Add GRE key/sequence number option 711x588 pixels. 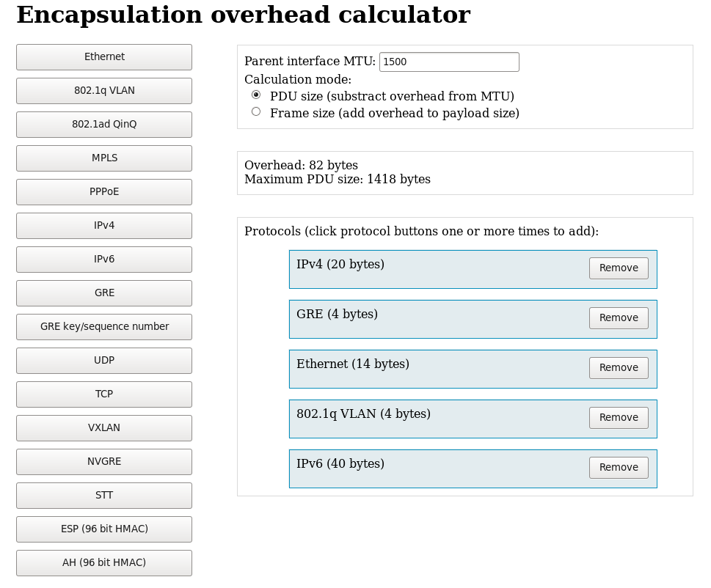coord(104,327)
